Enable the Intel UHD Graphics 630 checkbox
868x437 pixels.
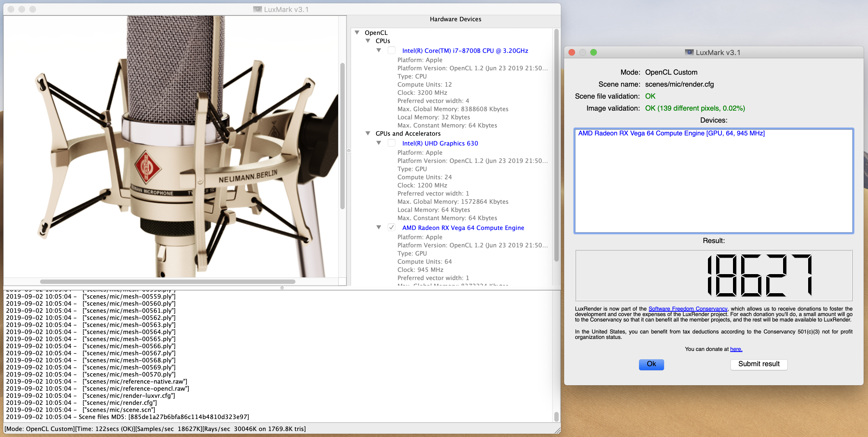391,143
